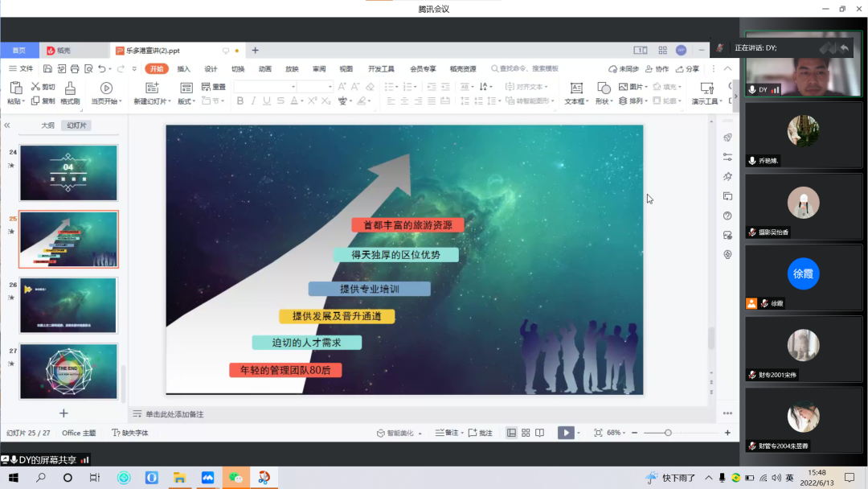This screenshot has width=868, height=489.
Task: Click the 协作 collaborate button
Action: 657,69
